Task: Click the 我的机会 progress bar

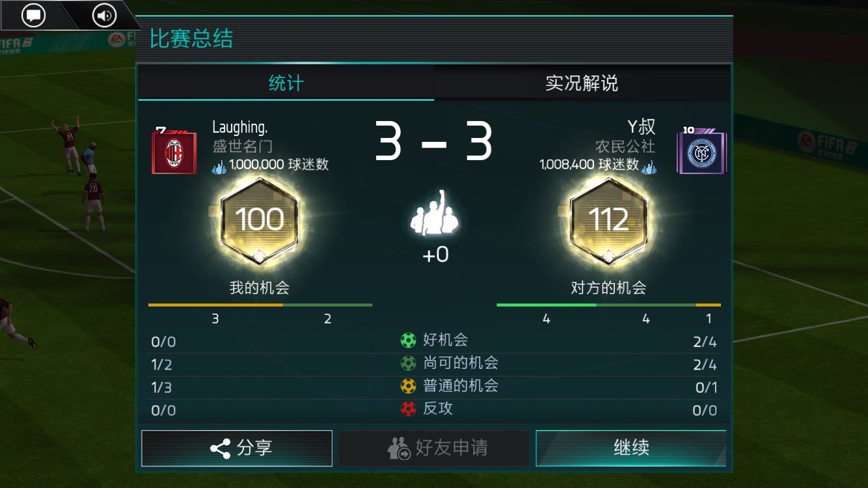Action: (260, 305)
